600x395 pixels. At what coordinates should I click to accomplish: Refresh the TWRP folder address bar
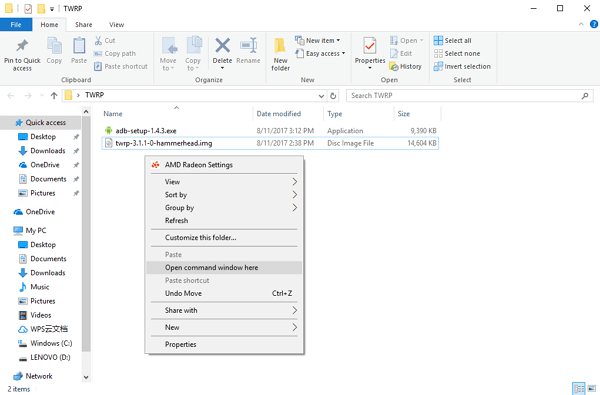coord(333,96)
